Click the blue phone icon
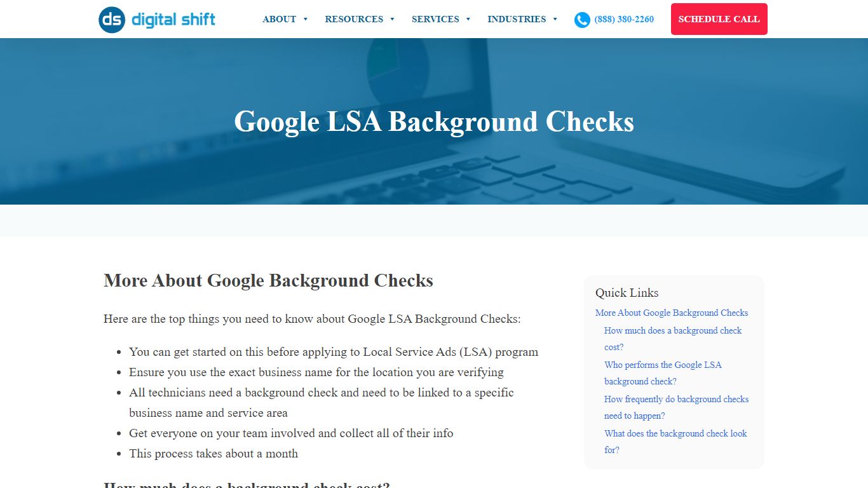868x488 pixels. [582, 20]
